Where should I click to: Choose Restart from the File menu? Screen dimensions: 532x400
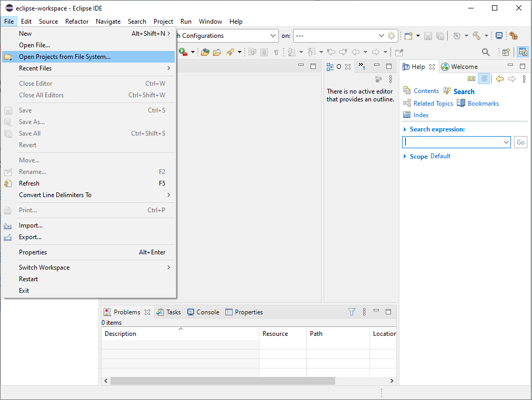pos(88,279)
